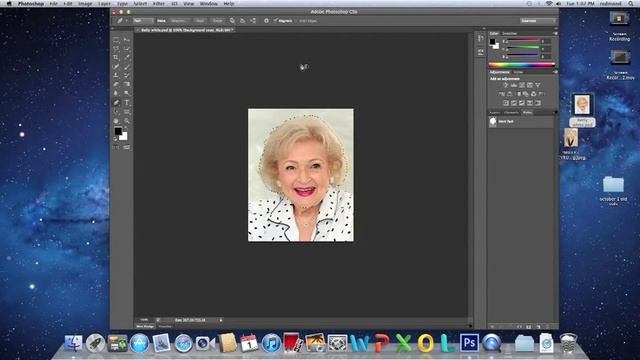Open the Adjustments panel flyout menu
The image size is (640, 360).
pos(555,72)
